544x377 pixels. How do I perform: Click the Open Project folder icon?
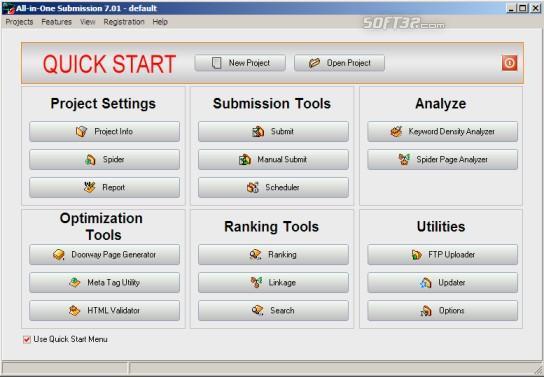pos(314,63)
